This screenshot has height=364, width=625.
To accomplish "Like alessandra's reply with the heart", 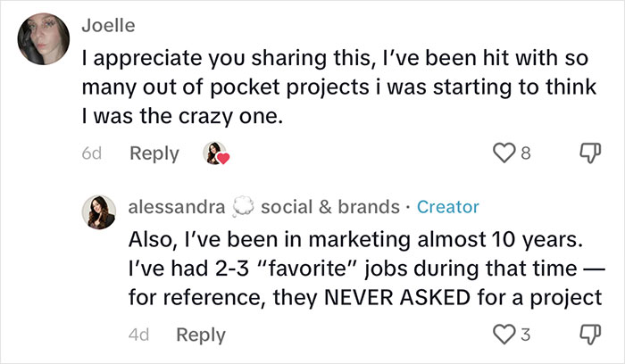I will (504, 335).
